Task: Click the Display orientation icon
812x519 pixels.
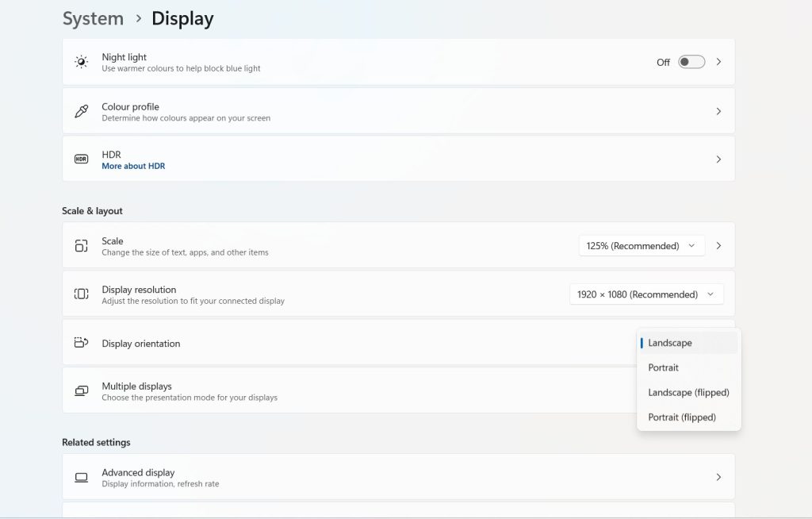Action: pyautogui.click(x=81, y=343)
